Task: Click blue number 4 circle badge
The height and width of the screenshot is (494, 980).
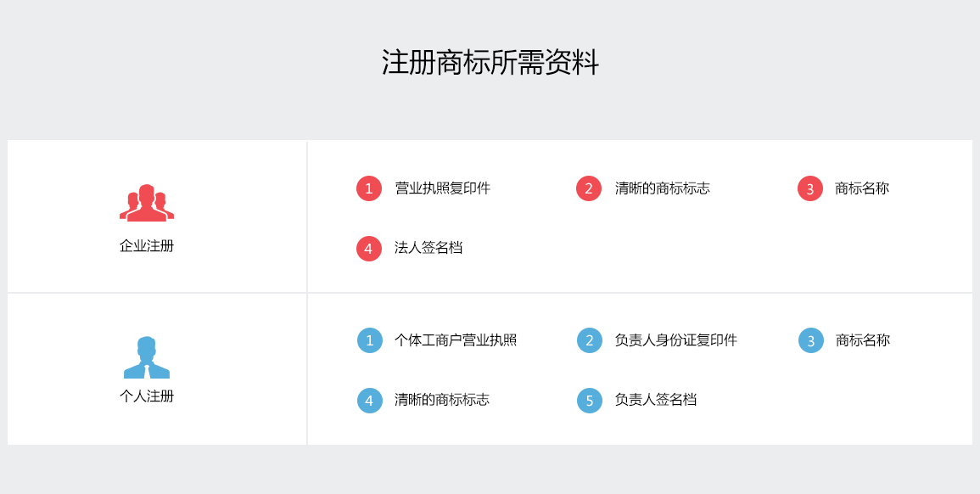Action: tap(370, 400)
